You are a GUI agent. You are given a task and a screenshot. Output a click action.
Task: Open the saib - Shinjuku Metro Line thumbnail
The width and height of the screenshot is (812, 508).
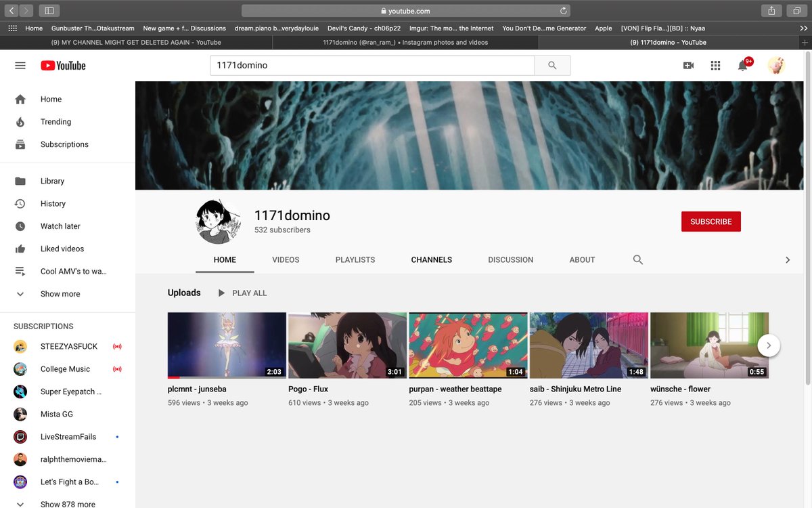pos(589,345)
